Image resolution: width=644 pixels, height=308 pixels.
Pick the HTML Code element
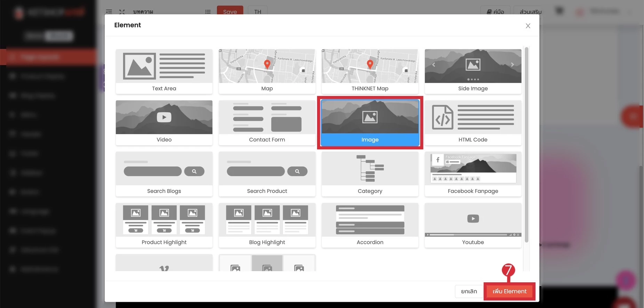(473, 122)
